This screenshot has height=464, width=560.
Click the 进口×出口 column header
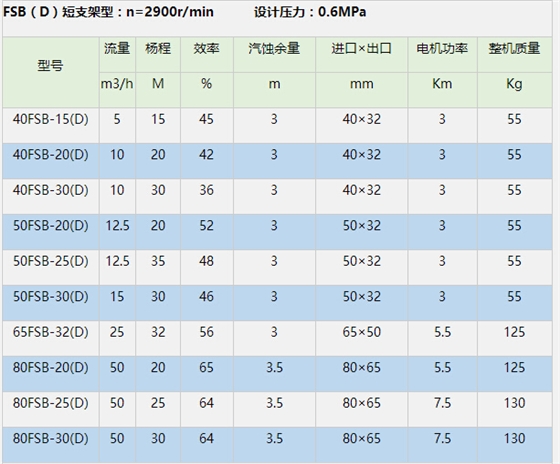click(x=361, y=48)
